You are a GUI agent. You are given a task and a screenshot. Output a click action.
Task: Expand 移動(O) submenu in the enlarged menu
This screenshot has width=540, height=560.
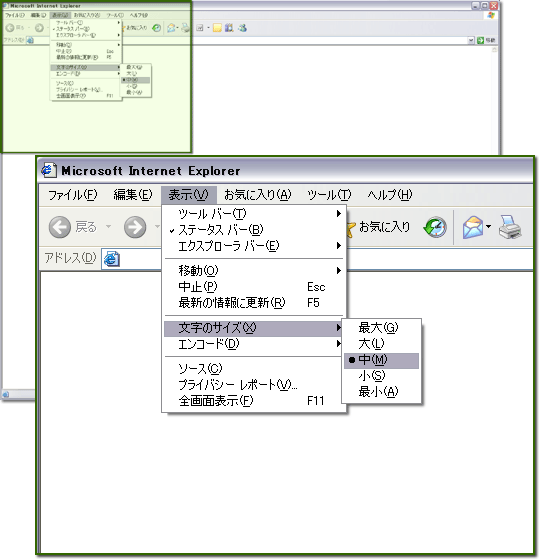(x=254, y=270)
